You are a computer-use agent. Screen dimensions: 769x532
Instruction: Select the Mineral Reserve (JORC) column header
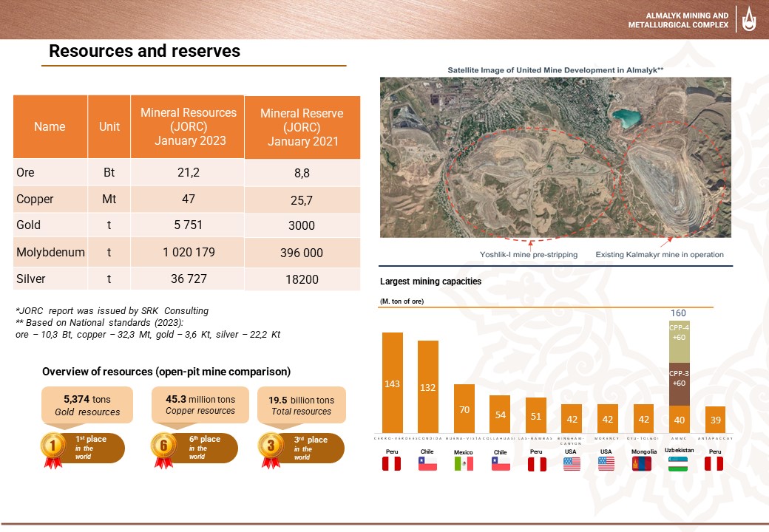[302, 127]
